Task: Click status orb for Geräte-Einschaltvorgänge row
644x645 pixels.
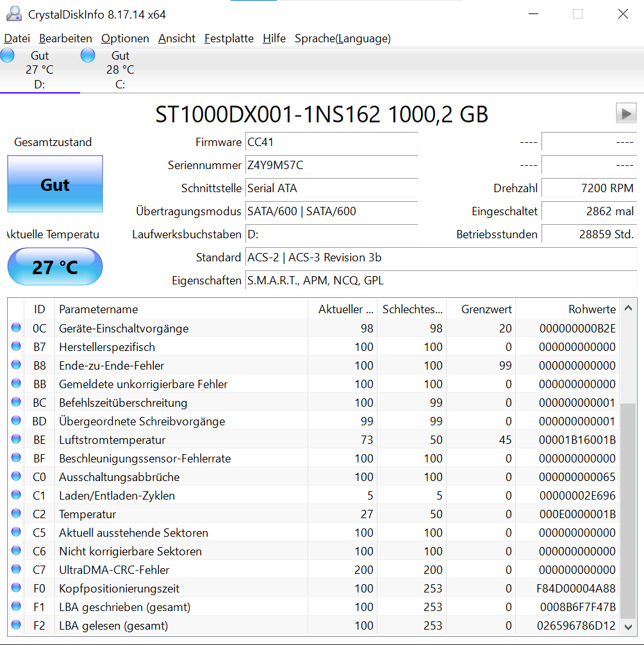Action: 16,327
